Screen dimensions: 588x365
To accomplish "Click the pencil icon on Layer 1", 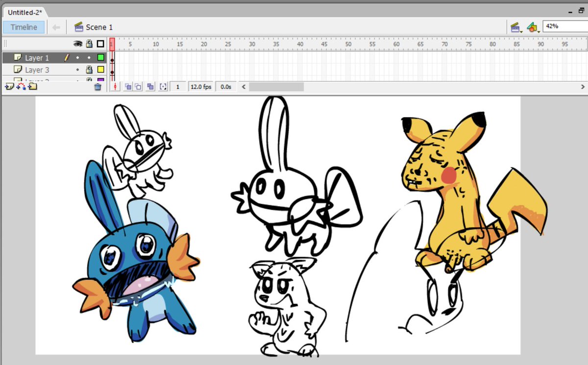I will click(x=67, y=58).
